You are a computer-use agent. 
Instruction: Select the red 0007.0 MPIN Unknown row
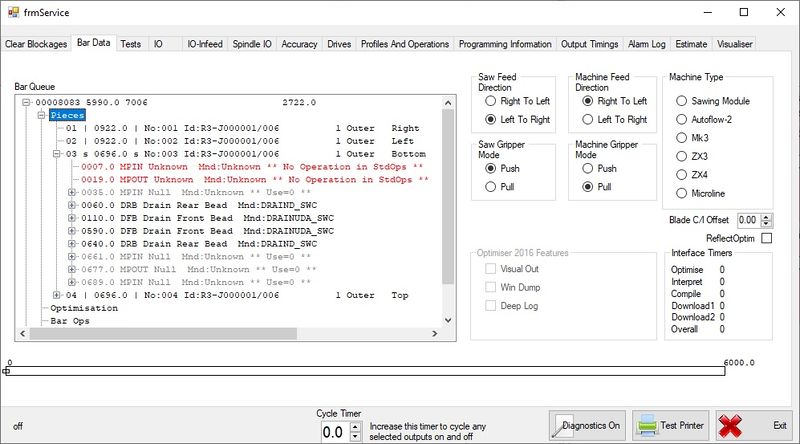coord(252,167)
